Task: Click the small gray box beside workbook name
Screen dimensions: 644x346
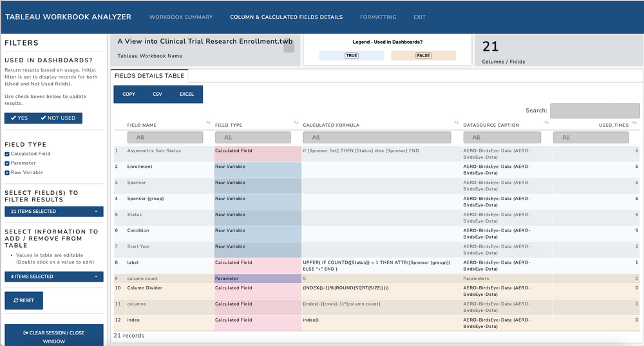Action: click(x=289, y=47)
